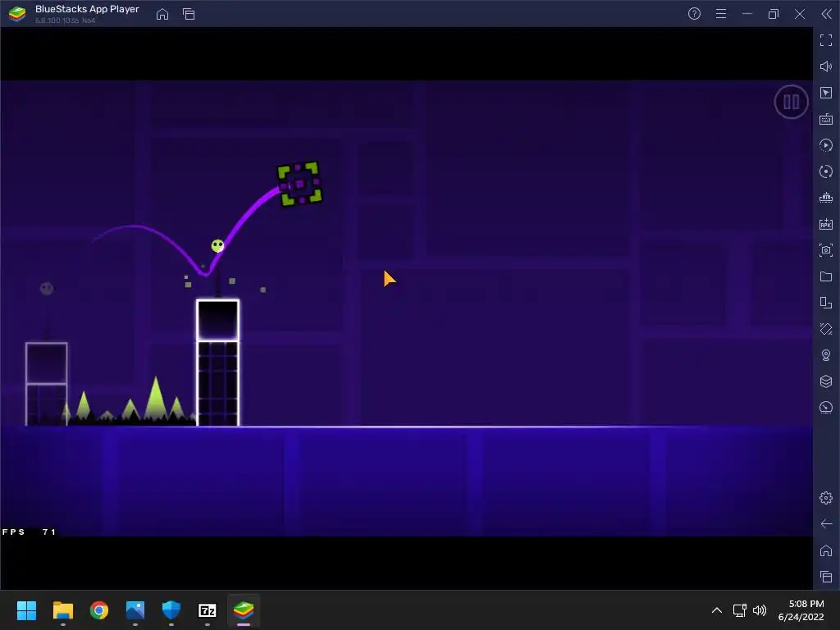
Task: Open Windows Security shield on the taskbar
Action: coord(171,610)
